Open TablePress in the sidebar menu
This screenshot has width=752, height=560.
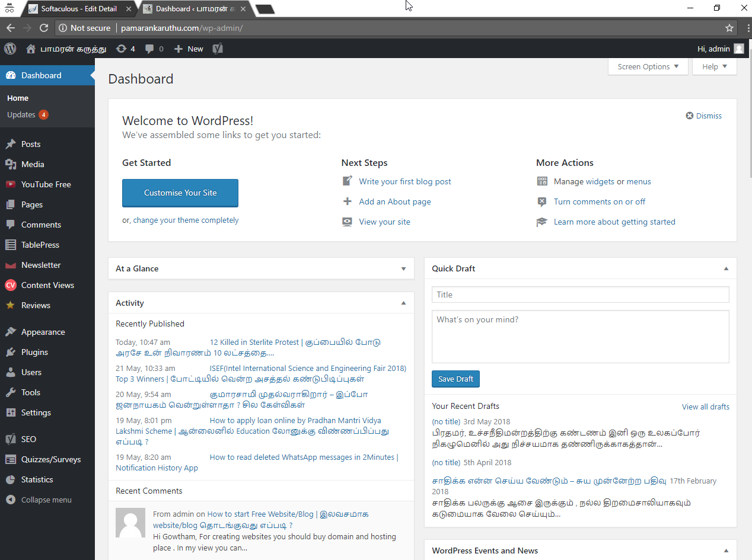[x=40, y=245]
